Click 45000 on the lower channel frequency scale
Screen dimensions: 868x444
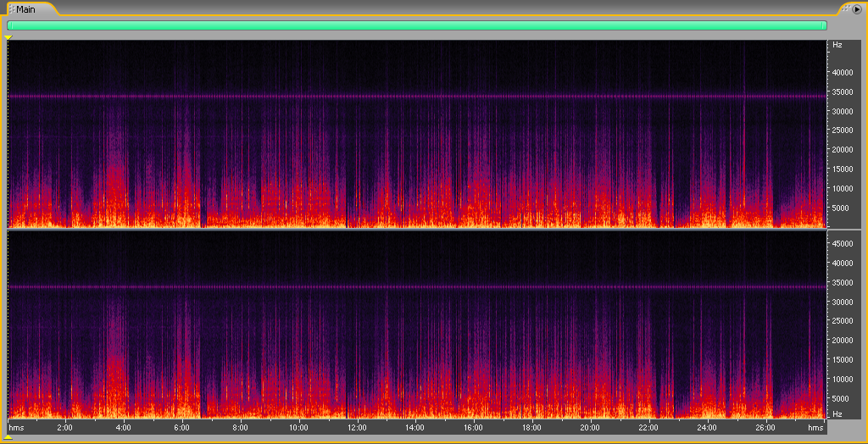click(x=842, y=243)
